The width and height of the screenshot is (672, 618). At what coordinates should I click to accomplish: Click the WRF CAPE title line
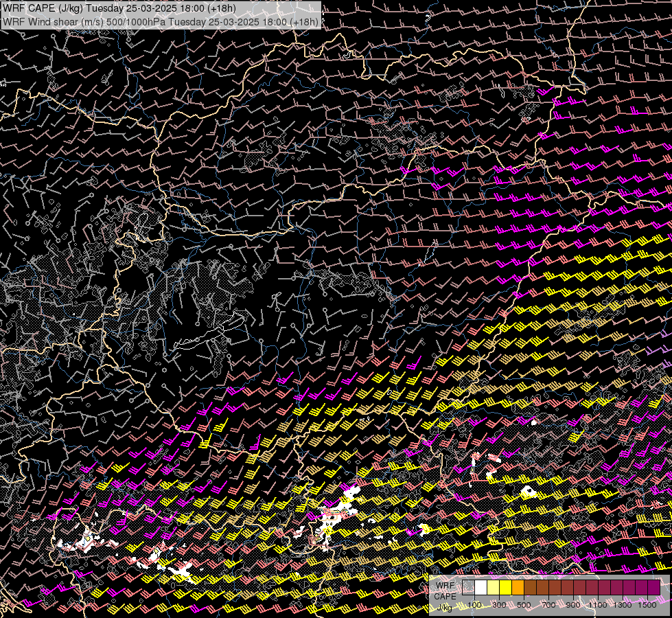[119, 8]
